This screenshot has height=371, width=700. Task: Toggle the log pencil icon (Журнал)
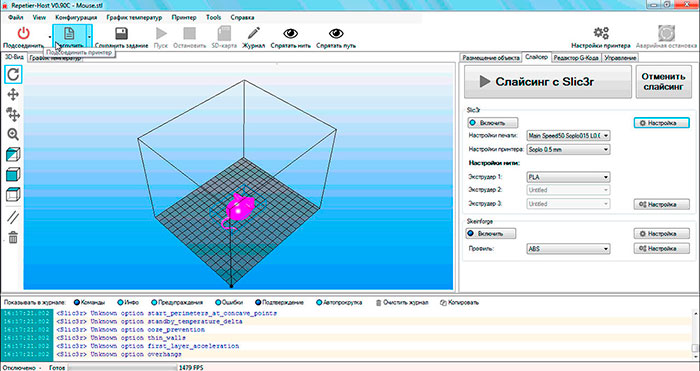tap(254, 33)
